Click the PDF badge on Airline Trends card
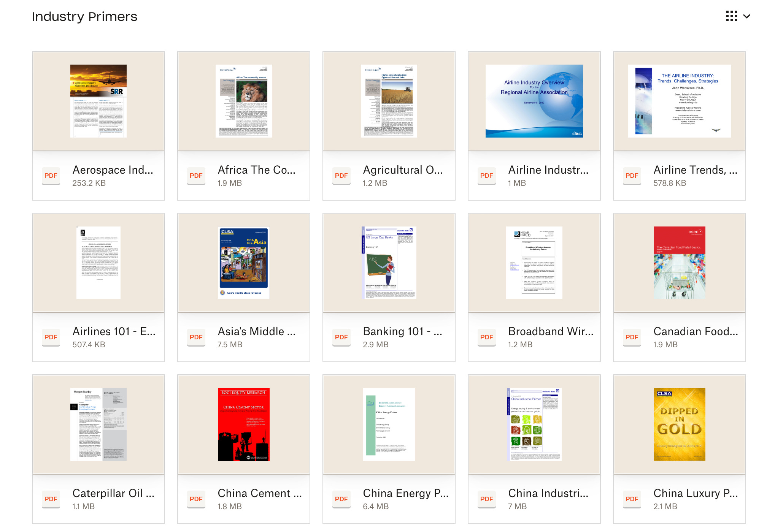Image resolution: width=775 pixels, height=532 pixels. [x=632, y=176]
